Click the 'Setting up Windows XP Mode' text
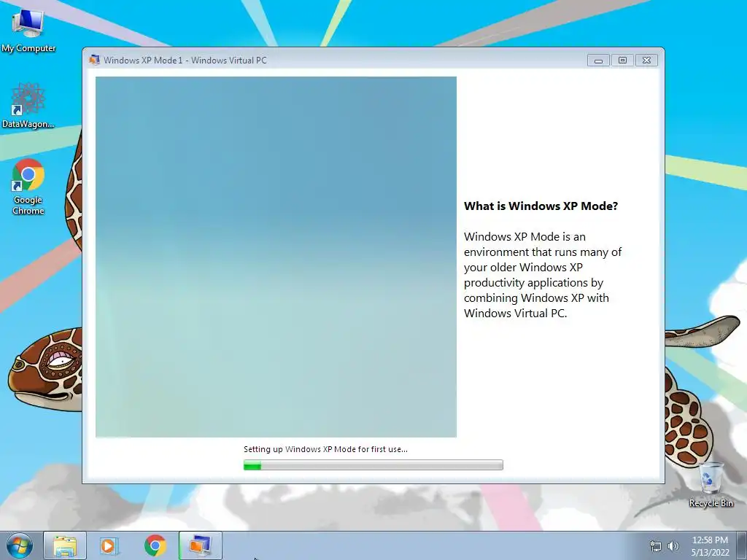The width and height of the screenshot is (747, 560). 325,449
